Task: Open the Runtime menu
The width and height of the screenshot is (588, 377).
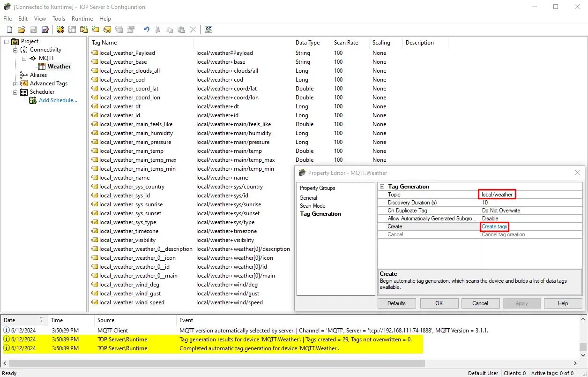Action: coord(82,19)
